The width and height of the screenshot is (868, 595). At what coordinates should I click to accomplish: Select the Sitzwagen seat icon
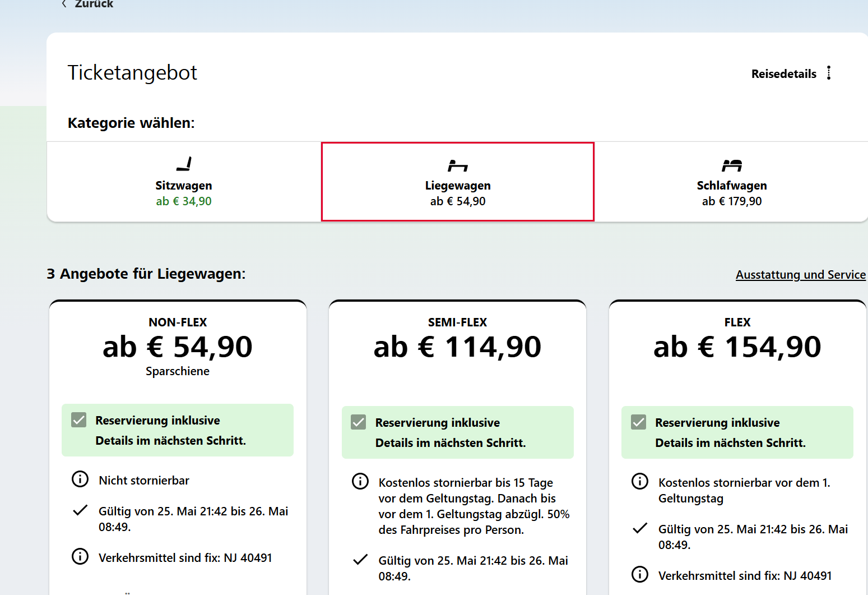point(184,164)
